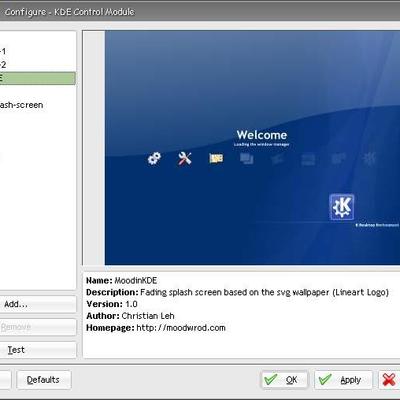Select the highlighted green theme row
The image size is (400, 400).
(38, 78)
